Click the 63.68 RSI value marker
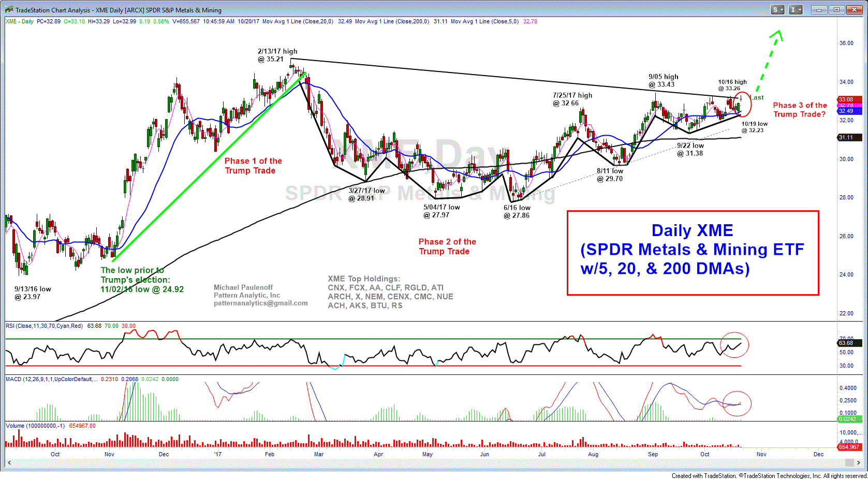The width and height of the screenshot is (868, 479). click(x=849, y=343)
